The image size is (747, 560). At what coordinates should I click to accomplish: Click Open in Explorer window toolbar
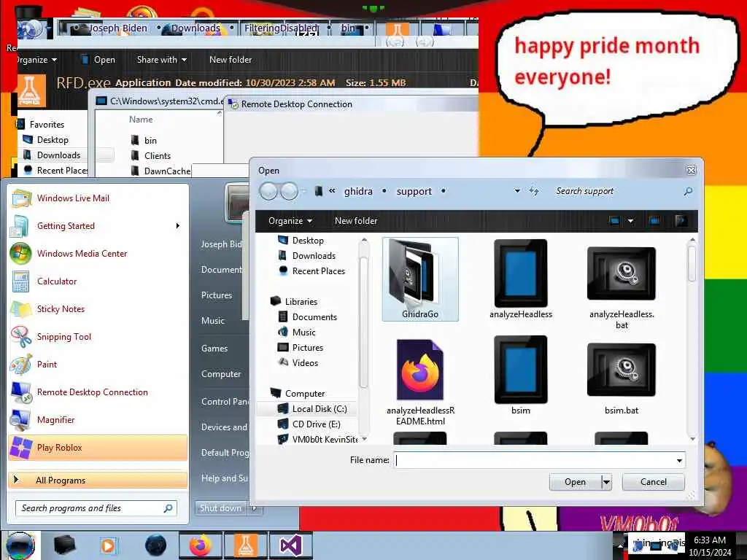point(98,60)
